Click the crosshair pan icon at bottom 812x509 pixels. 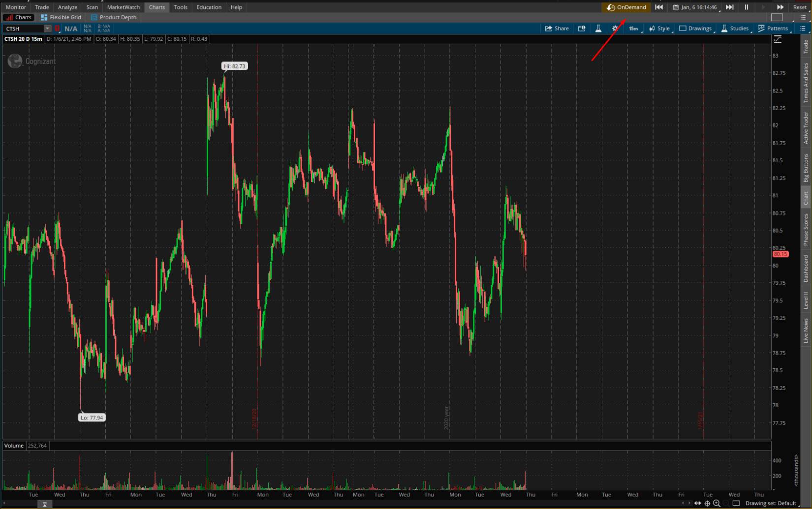(707, 503)
